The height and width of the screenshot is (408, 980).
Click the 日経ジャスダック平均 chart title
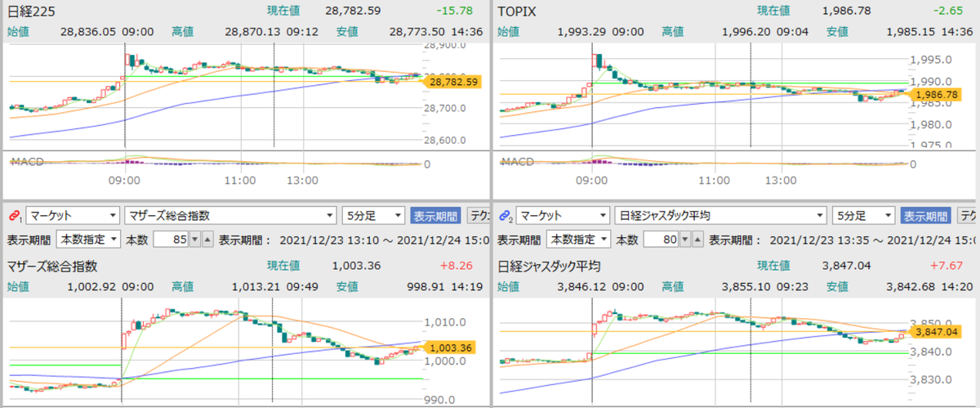[x=550, y=266]
